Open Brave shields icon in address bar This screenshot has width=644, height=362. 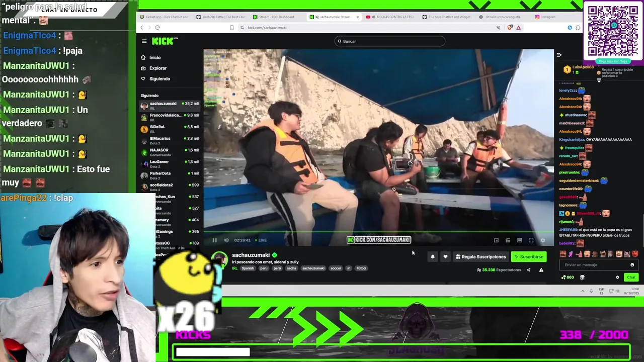[x=510, y=28]
